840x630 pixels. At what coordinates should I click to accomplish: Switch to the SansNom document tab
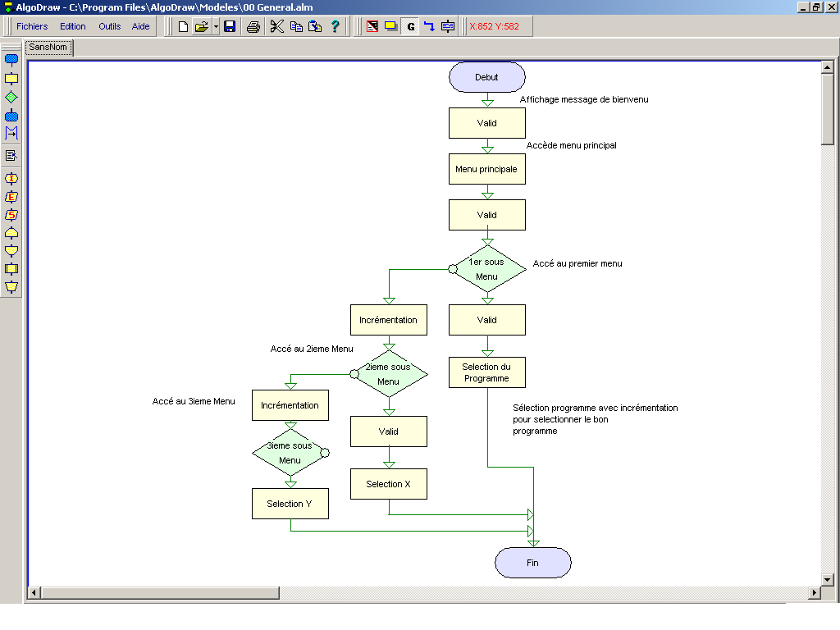48,47
